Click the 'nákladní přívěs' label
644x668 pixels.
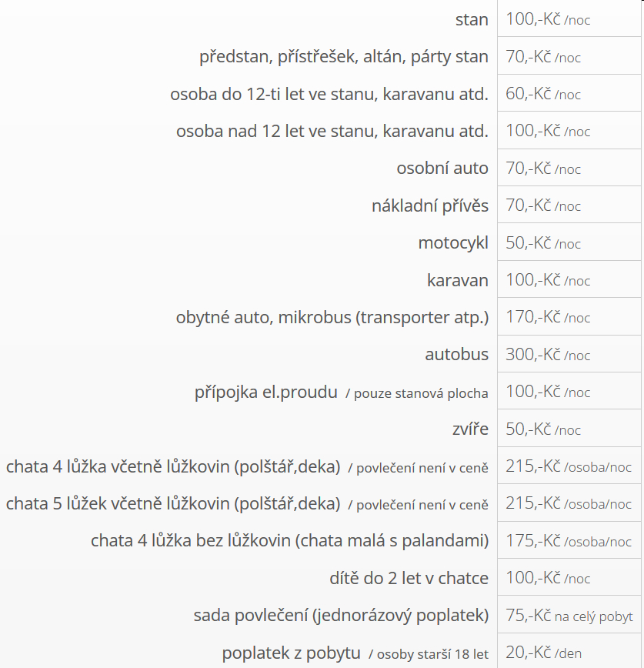pos(430,205)
